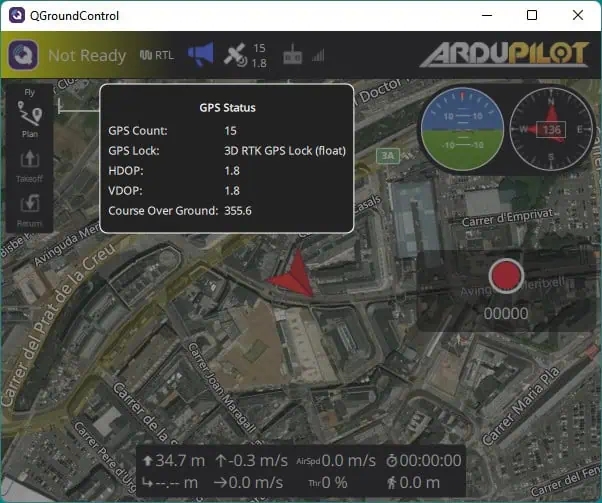The height and width of the screenshot is (503, 602).
Task: Click the Return action button
Action: click(30, 211)
